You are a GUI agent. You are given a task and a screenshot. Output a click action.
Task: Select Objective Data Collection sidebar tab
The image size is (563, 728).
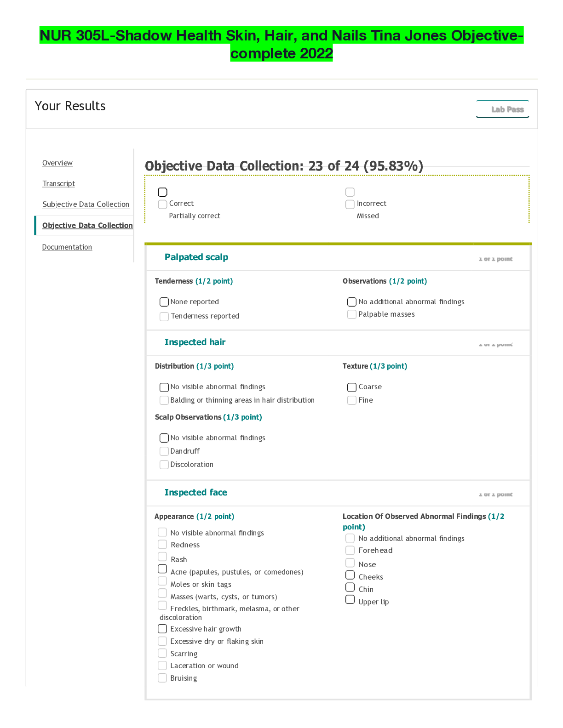coord(87,225)
